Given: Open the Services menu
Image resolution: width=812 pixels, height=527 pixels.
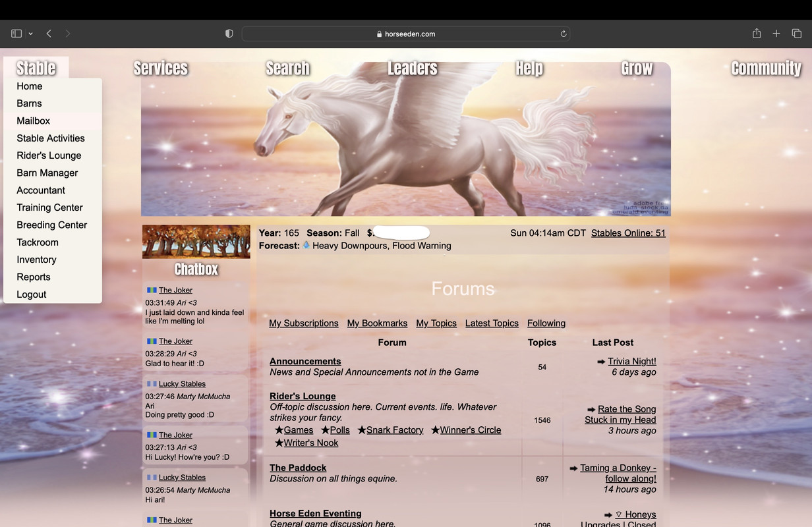Looking at the screenshot, I should pos(161,68).
